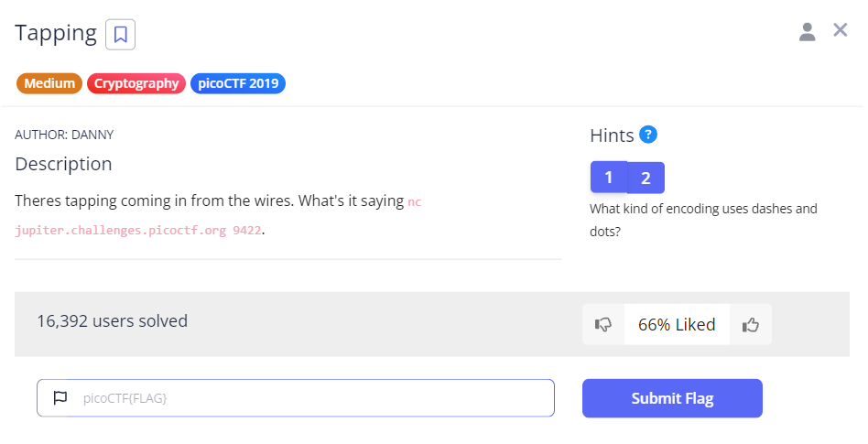Viewport: 868px width, 444px height.
Task: Click the AUTHOR: DANNY label
Action: 64,135
